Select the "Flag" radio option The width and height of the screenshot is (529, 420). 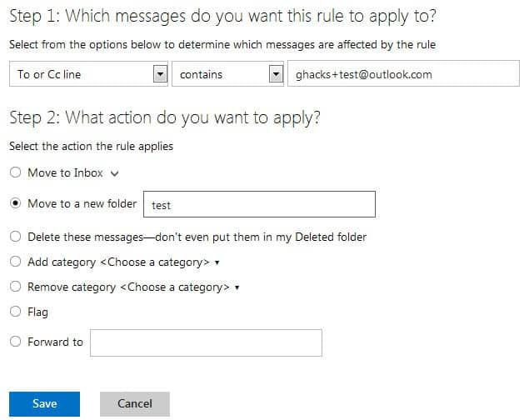(15, 312)
